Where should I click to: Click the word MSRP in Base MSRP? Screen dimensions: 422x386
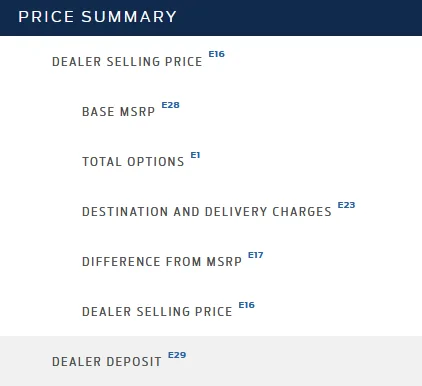137,112
